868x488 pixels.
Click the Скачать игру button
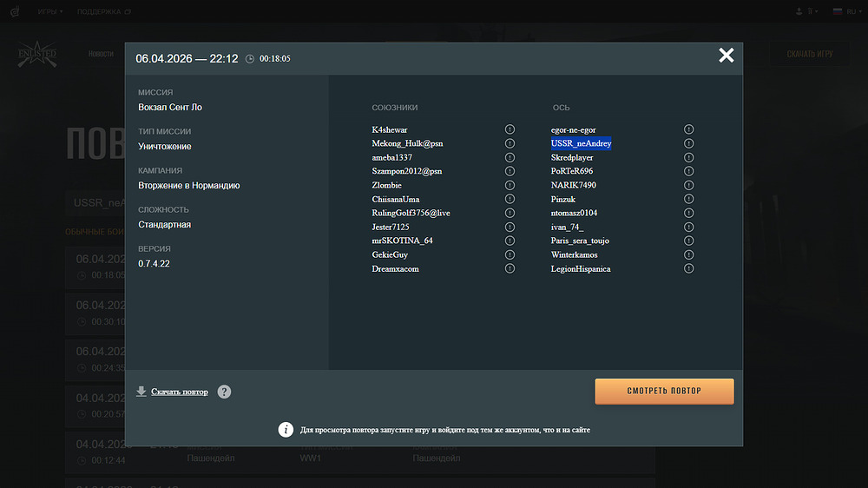[809, 54]
